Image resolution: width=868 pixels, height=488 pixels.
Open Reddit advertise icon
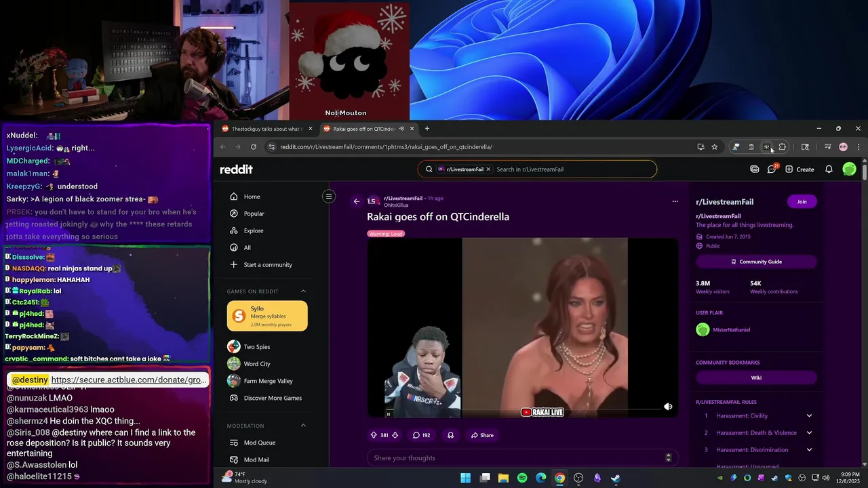[x=755, y=169]
